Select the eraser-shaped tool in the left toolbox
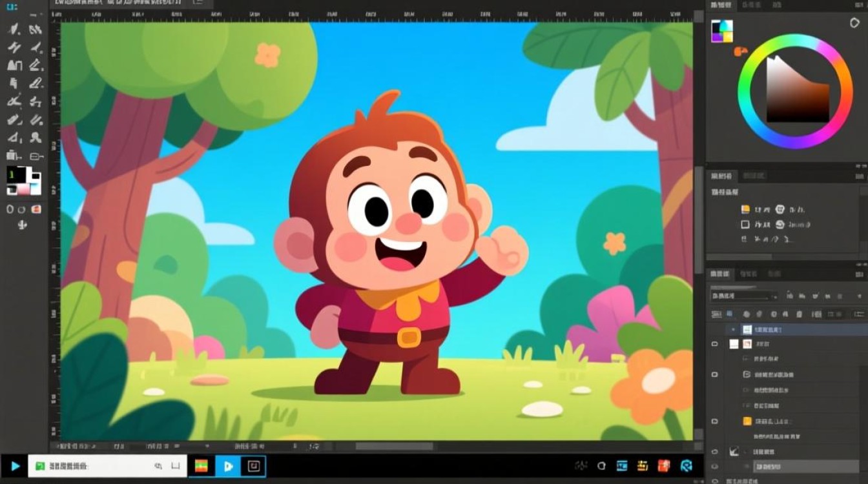The width and height of the screenshot is (868, 484). 14,119
